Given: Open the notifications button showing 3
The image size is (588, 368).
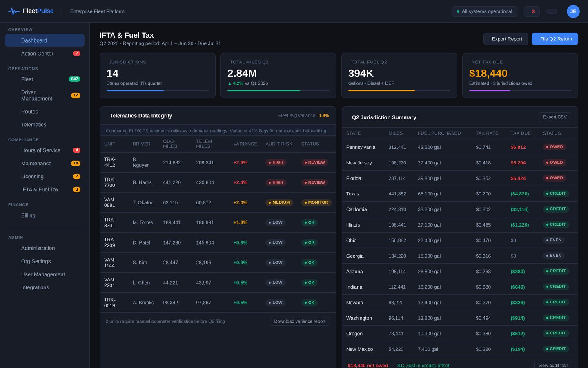Looking at the screenshot, I should [x=532, y=11].
